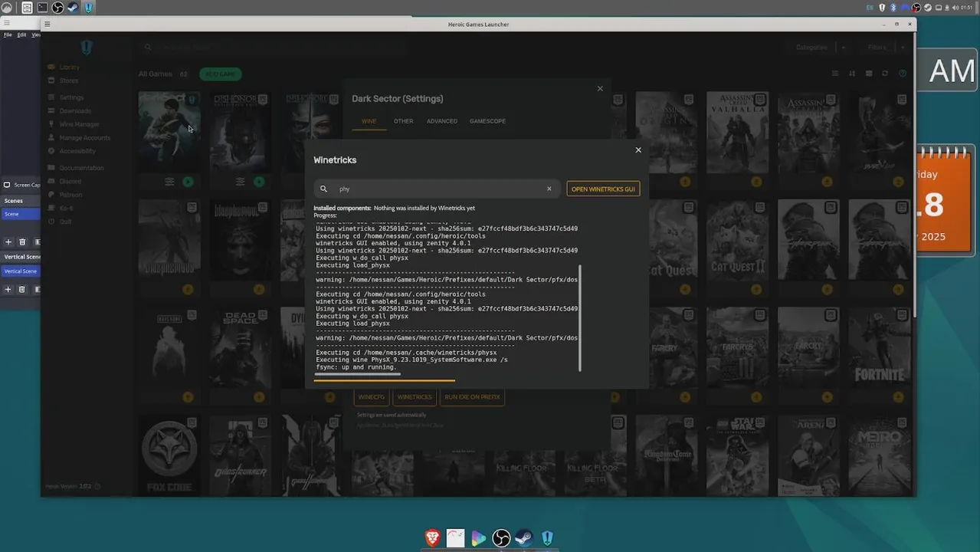Click magnifier icon in Winetricks search
Image resolution: width=980 pixels, height=552 pixels.
[323, 189]
